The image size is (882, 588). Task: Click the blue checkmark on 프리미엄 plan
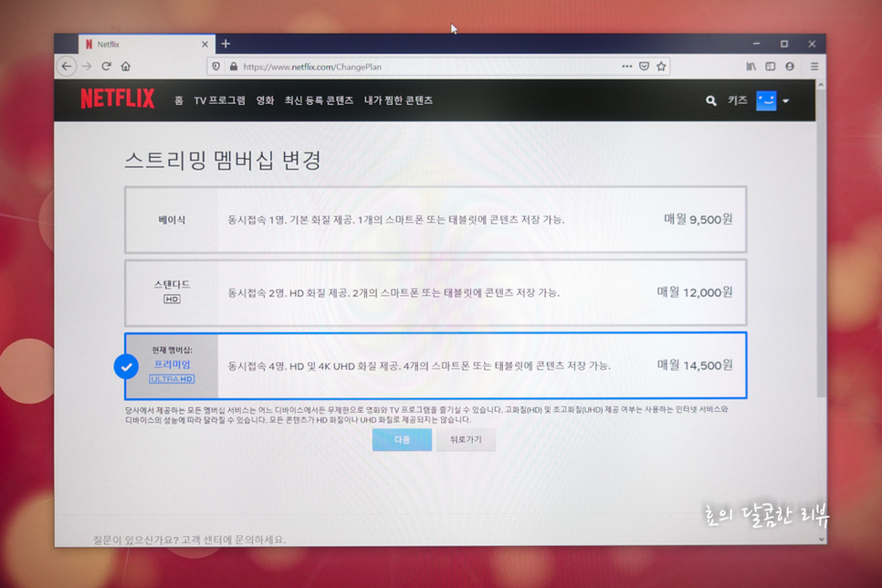(x=127, y=367)
